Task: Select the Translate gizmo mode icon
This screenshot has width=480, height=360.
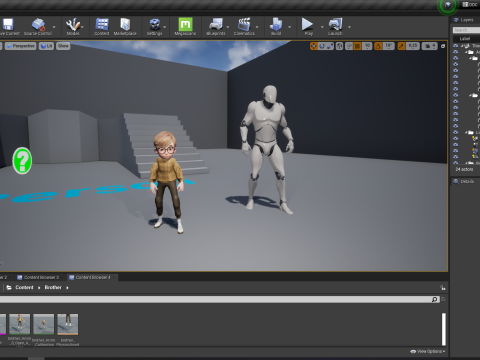Action: pos(314,46)
